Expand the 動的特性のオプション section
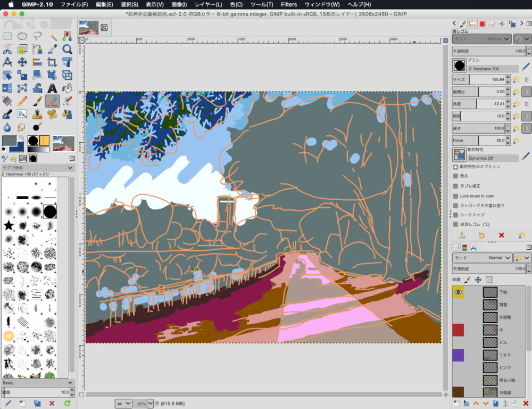 coord(455,167)
